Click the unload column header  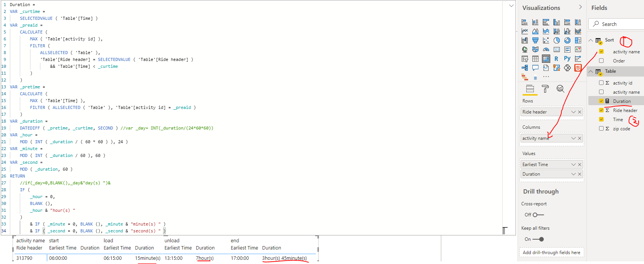click(172, 241)
